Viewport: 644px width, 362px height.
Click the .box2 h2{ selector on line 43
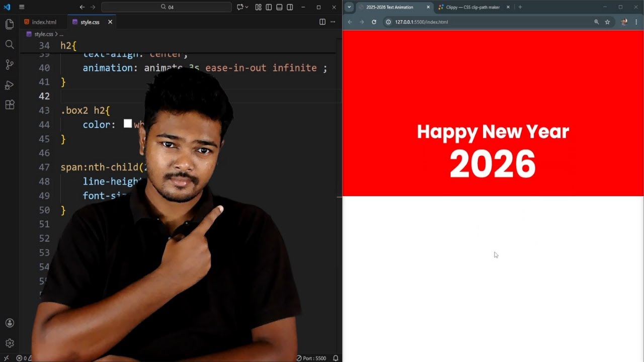pyautogui.click(x=85, y=110)
